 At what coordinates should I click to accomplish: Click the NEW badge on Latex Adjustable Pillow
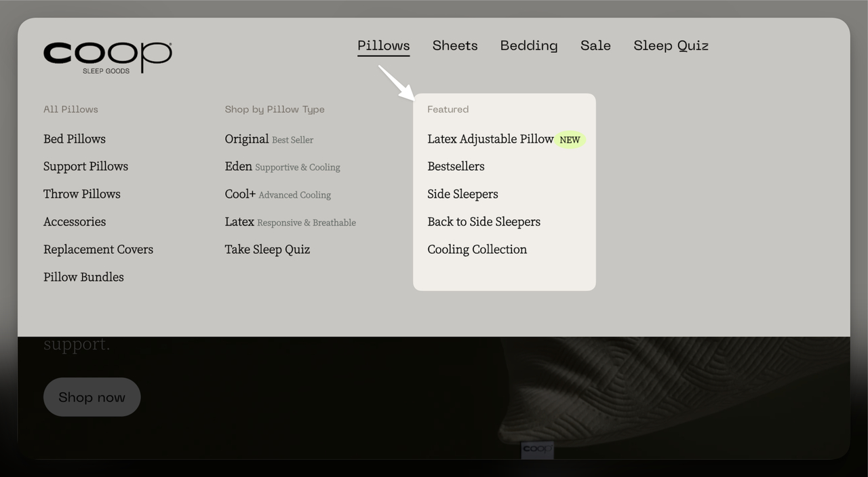pyautogui.click(x=570, y=139)
